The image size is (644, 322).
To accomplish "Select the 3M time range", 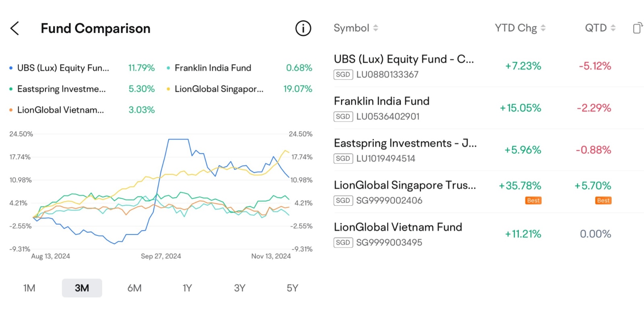I will [82, 288].
